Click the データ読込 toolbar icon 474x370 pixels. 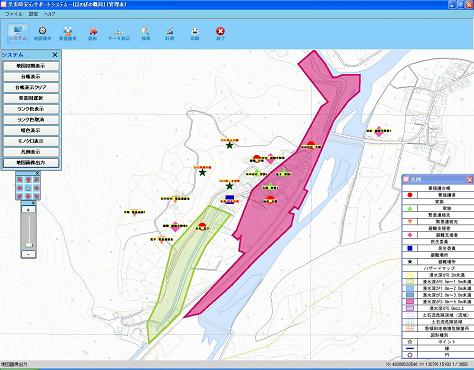119,33
